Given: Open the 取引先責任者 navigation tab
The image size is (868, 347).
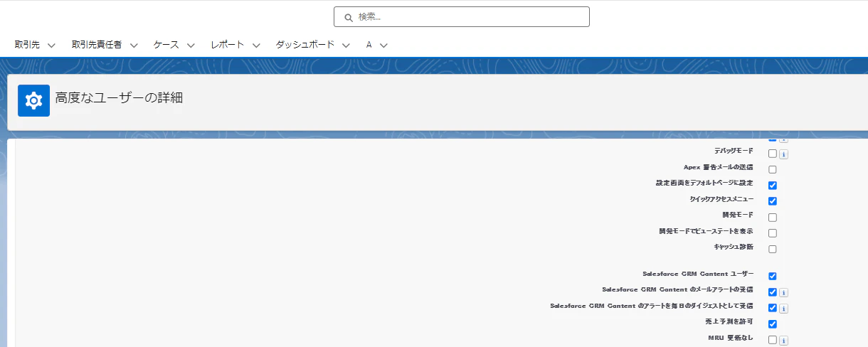Looking at the screenshot, I should tap(97, 44).
